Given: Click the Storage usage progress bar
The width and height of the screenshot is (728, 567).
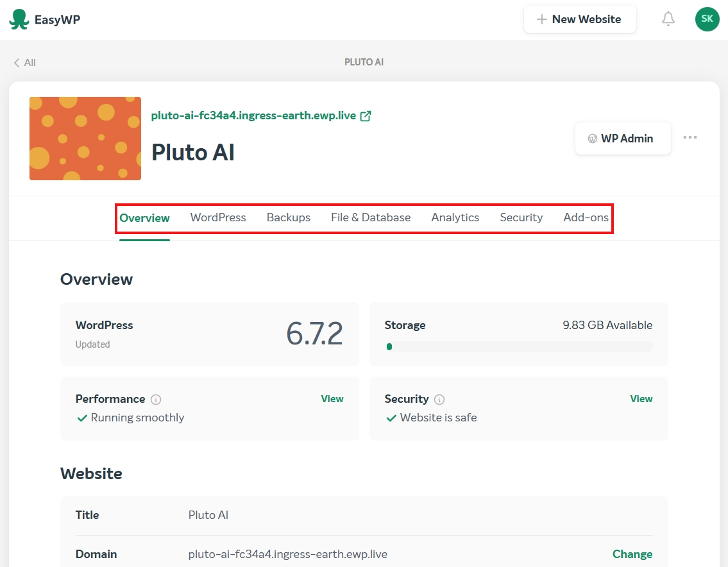Looking at the screenshot, I should point(519,346).
